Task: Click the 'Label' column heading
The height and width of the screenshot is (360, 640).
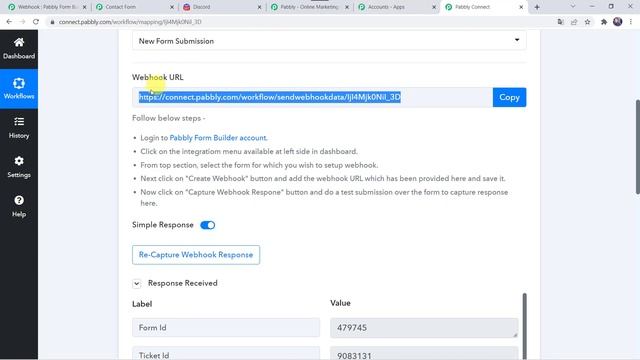Action: [x=142, y=304]
